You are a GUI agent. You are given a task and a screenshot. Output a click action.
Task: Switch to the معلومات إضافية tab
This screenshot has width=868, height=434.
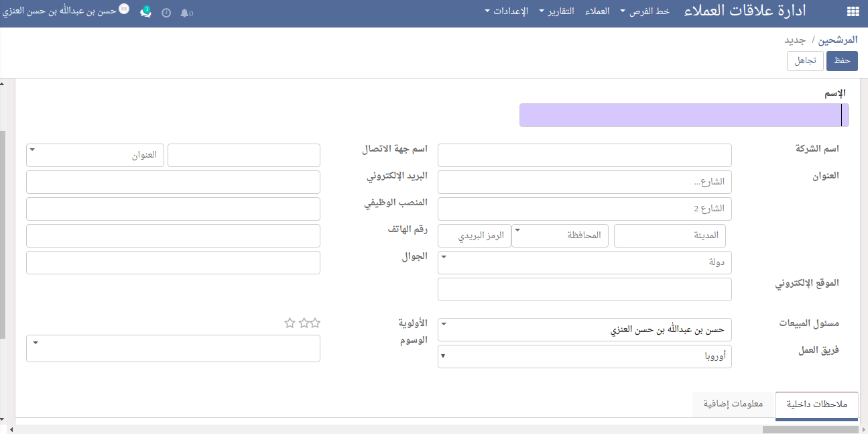point(733,404)
